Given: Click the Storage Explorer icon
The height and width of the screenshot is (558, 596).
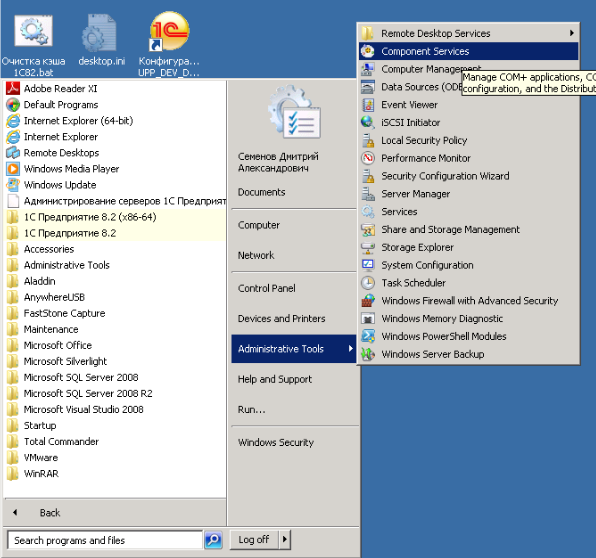Looking at the screenshot, I should pos(368,247).
